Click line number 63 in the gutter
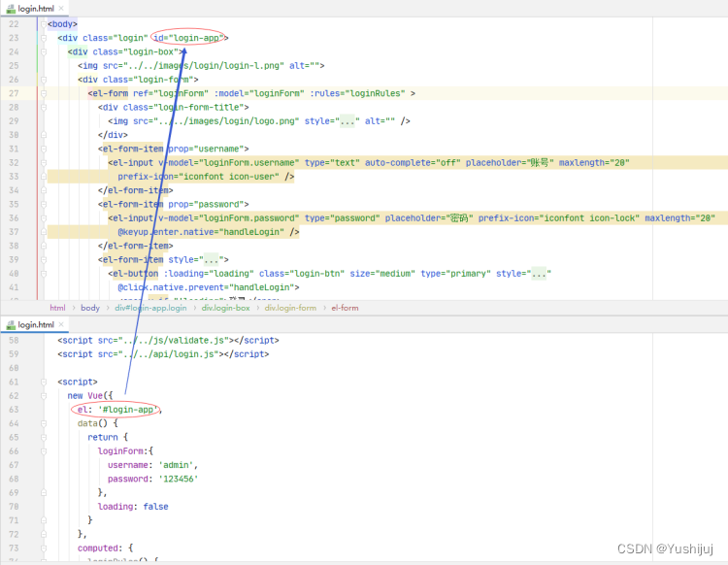The height and width of the screenshot is (565, 728). (x=14, y=410)
